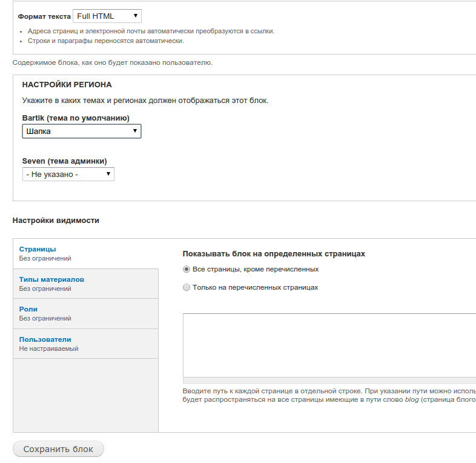
Task: Switch to the Страницы vertical tab
Action: (38, 249)
